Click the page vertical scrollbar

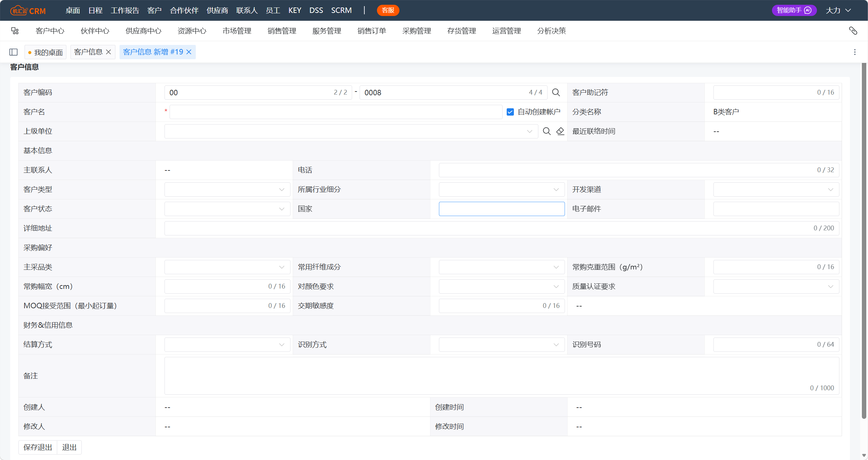[x=864, y=241]
